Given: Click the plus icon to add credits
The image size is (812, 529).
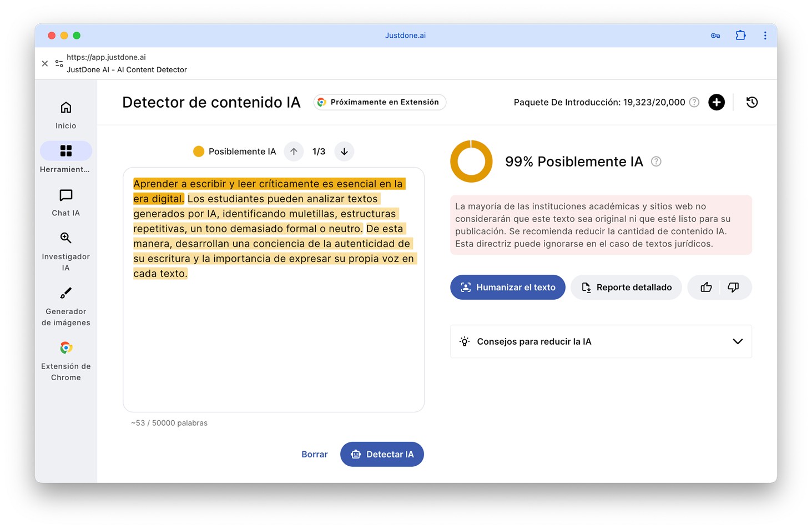Looking at the screenshot, I should click(717, 102).
